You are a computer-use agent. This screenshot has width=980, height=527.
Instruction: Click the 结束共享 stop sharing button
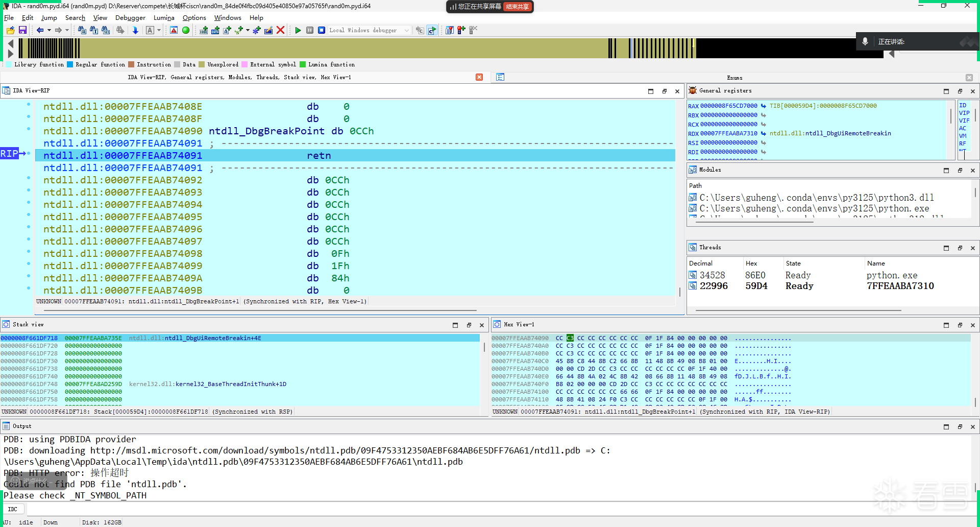tap(517, 7)
